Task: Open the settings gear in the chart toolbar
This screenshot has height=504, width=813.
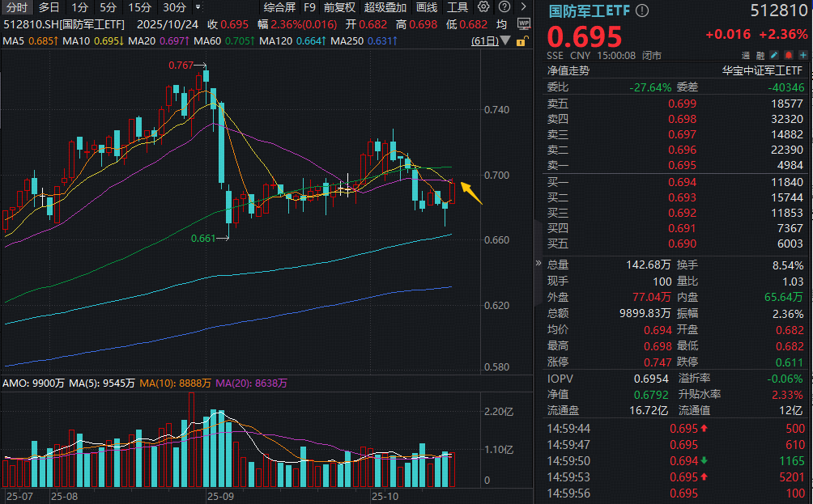Action: (483, 7)
